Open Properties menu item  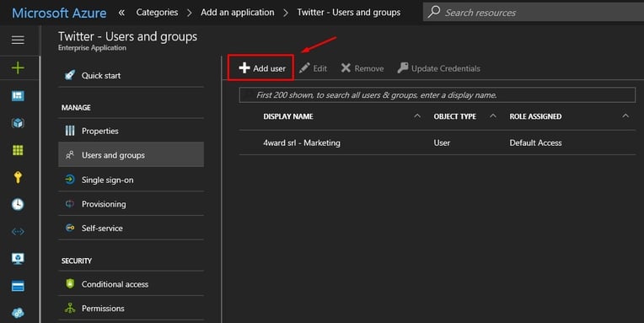[x=131, y=131]
